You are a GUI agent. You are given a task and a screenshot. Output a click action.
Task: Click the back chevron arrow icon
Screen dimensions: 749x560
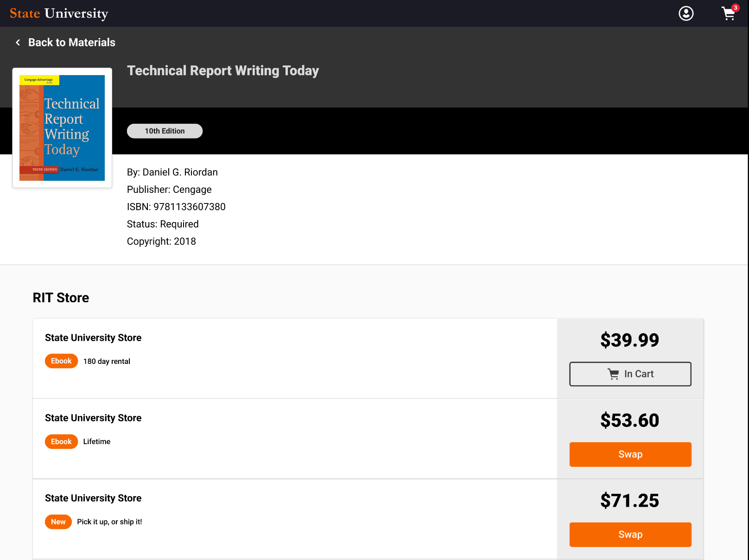[x=18, y=43]
